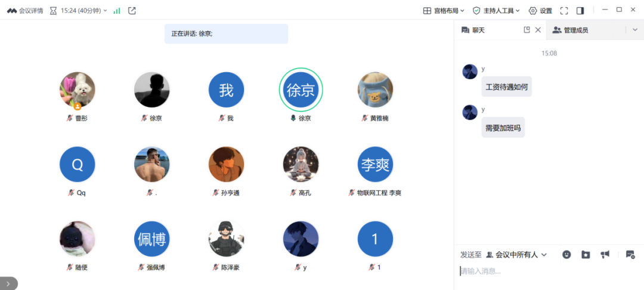The image size is (644, 290).
Task: Pop out the chat panel window
Action: coord(527,30)
